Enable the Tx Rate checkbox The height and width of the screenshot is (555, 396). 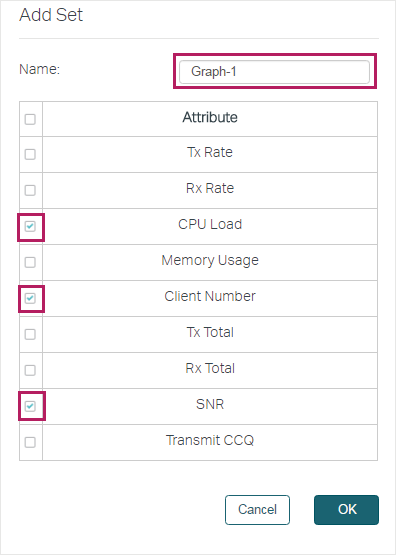[x=30, y=154]
